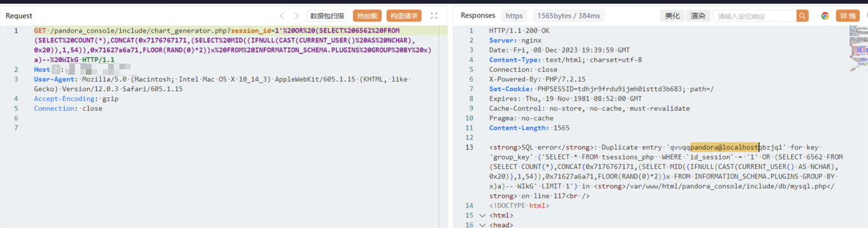Screen dimensions: 868x228
Task: Click the 数据包扫描 button
Action: point(327,15)
